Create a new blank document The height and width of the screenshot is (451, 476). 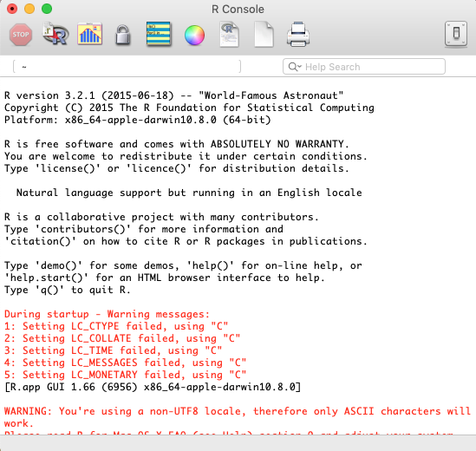click(x=264, y=35)
